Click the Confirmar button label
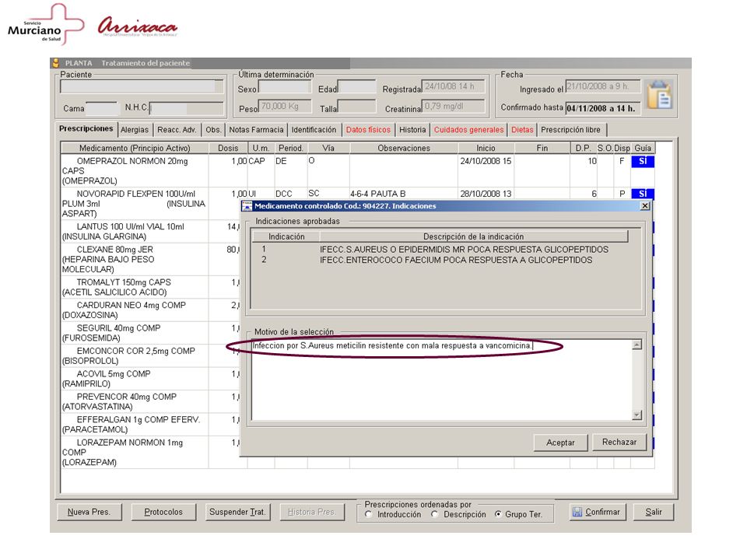 tap(602, 512)
